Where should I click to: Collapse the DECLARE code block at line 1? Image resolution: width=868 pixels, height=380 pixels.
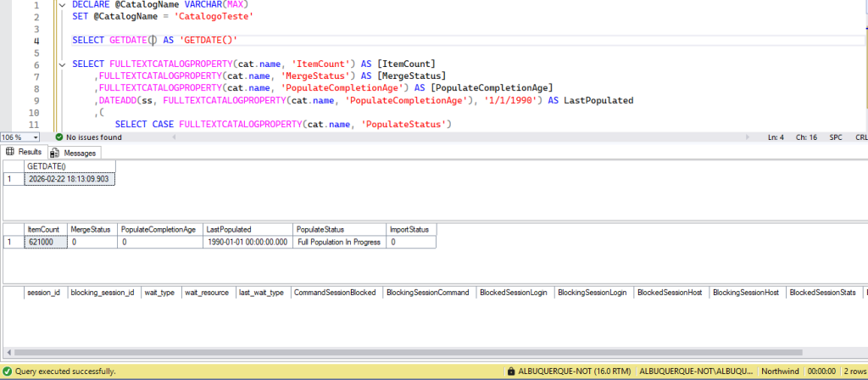[64, 4]
